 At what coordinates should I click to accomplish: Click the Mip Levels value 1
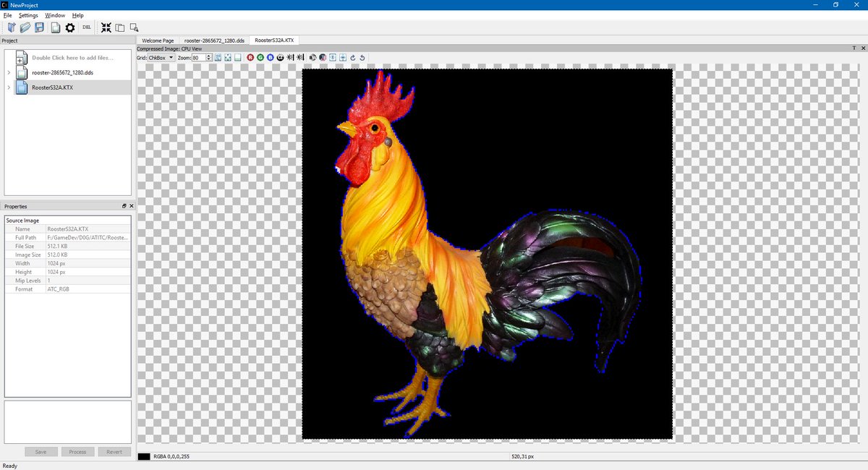click(88, 281)
